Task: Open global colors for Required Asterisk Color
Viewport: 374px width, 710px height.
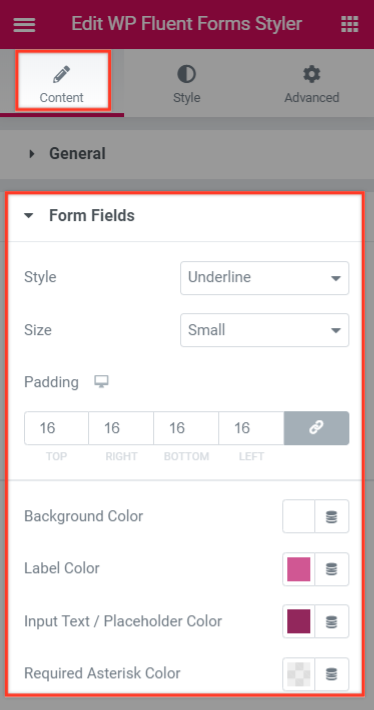Action: tap(332, 674)
